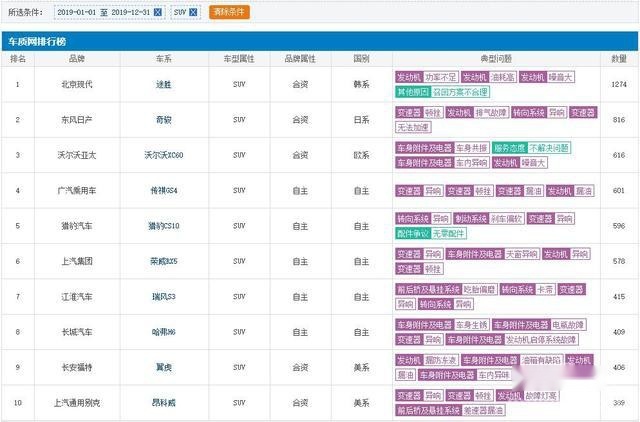640x422 pixels.
Task: Click the 前后桥及悬挂系统 差速器漏油 tag
Action: pos(451,411)
